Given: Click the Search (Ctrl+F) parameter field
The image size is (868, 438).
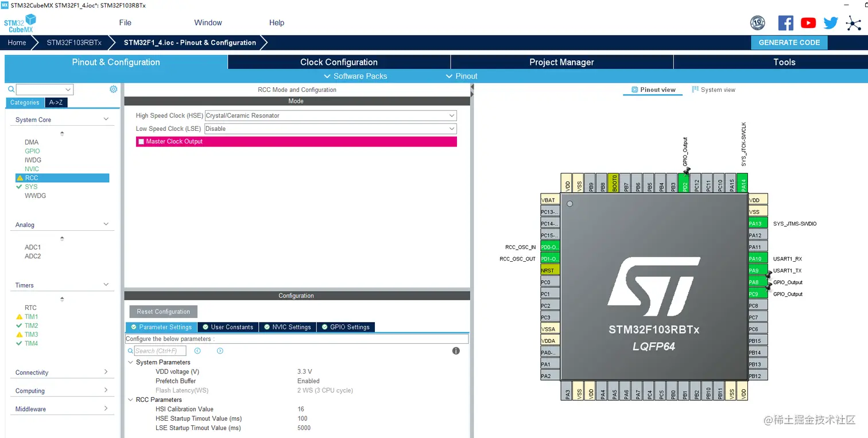Looking at the screenshot, I should pos(160,351).
